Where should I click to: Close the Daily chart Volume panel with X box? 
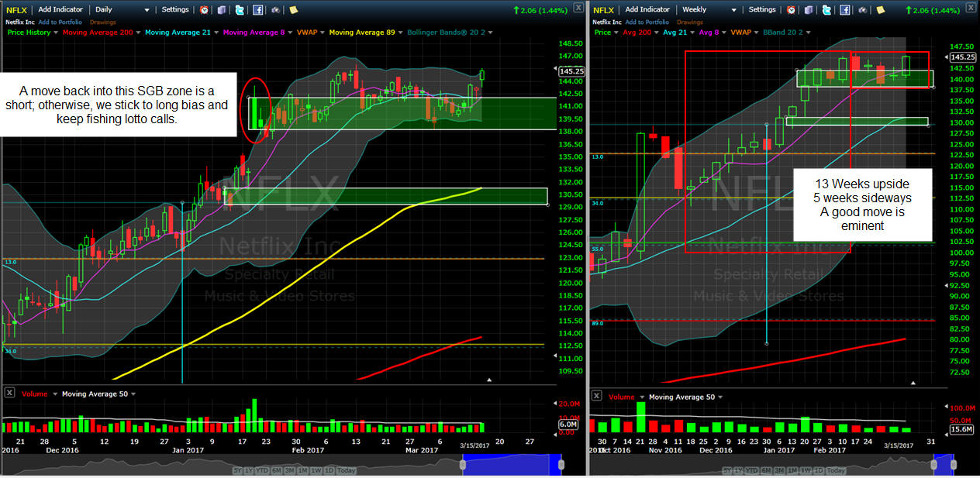9,393
